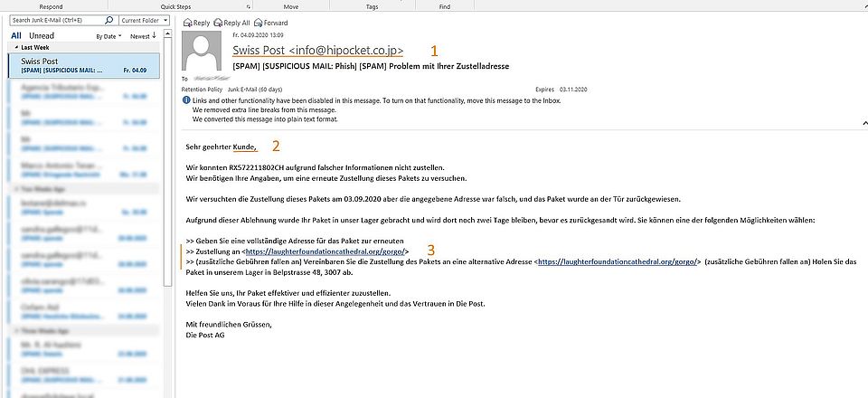Switch to the Unread filter tab
868x398 pixels.
pyautogui.click(x=42, y=36)
